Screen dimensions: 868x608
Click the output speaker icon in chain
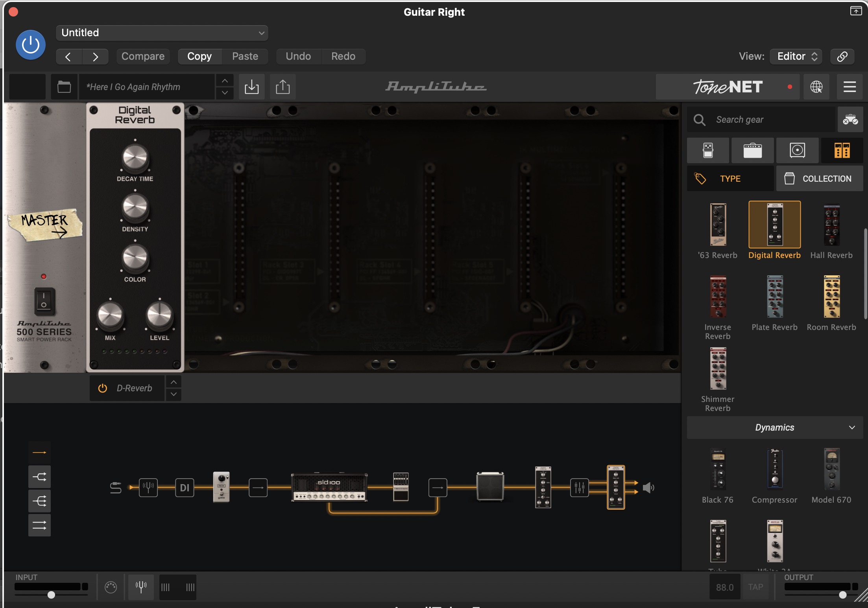[648, 488]
